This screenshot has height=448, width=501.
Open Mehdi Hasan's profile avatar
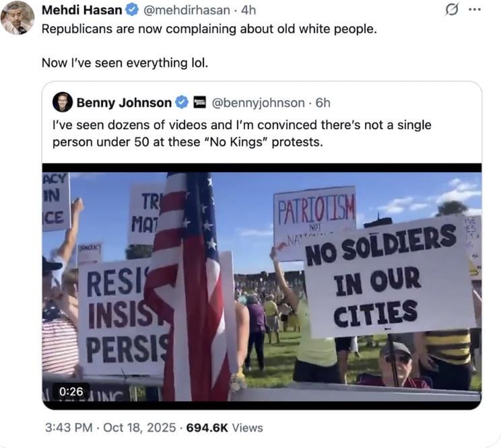click(18, 17)
